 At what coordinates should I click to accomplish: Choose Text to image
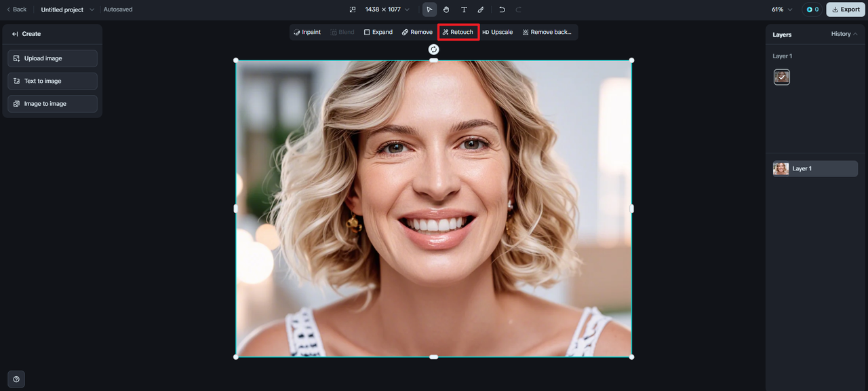click(53, 81)
